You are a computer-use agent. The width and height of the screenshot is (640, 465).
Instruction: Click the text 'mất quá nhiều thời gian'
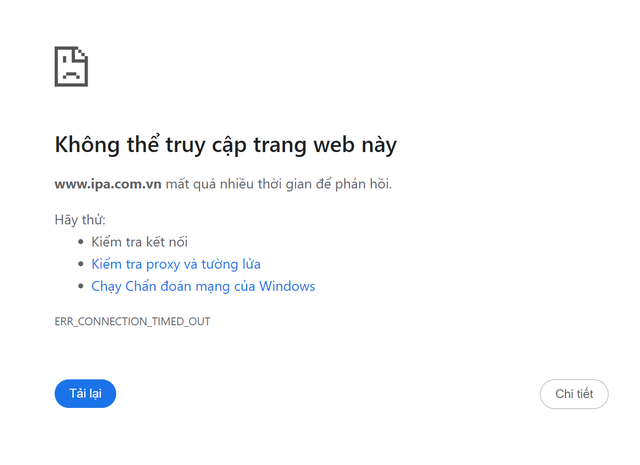(232, 184)
